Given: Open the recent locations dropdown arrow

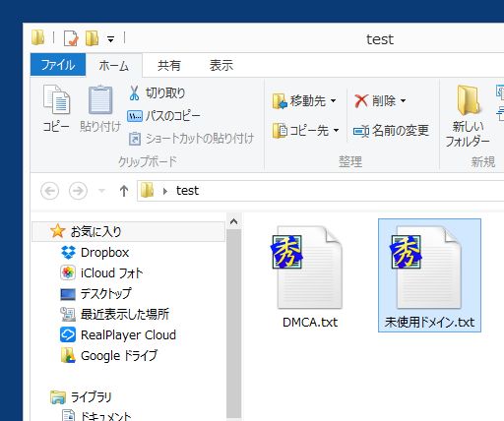Looking at the screenshot, I should point(101,191).
